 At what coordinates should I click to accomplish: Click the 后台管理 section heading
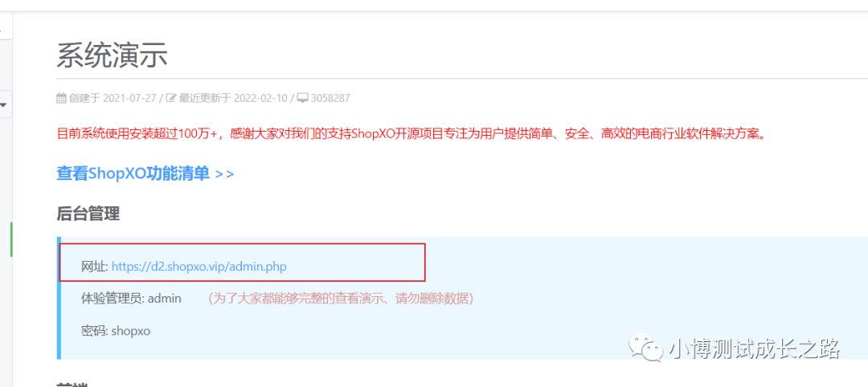pyautogui.click(x=88, y=213)
